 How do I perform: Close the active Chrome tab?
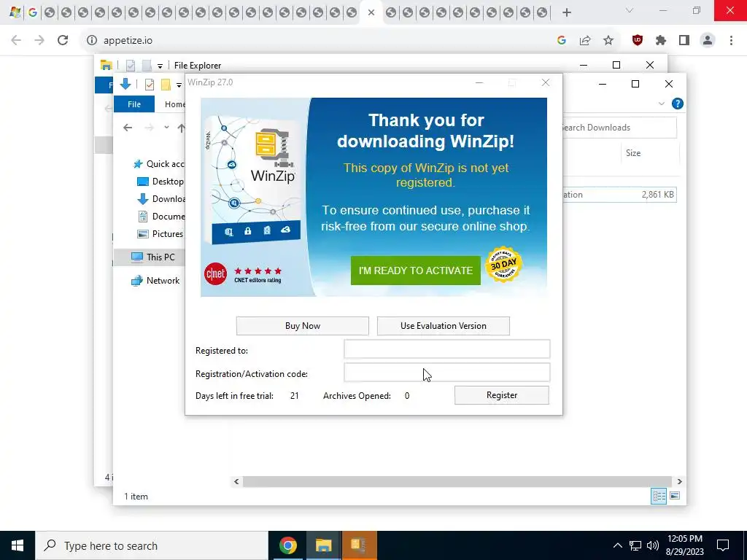coord(371,12)
